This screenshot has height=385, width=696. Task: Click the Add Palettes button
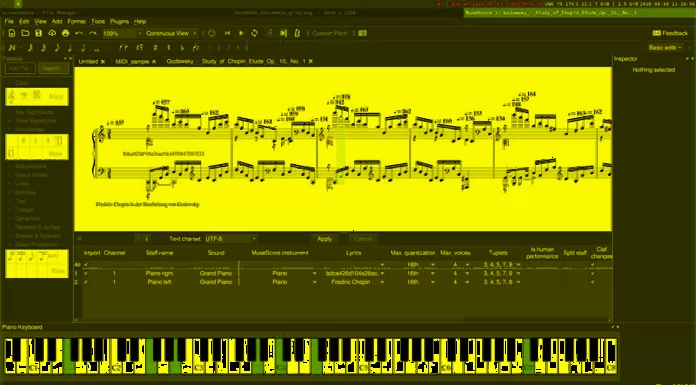[20, 68]
